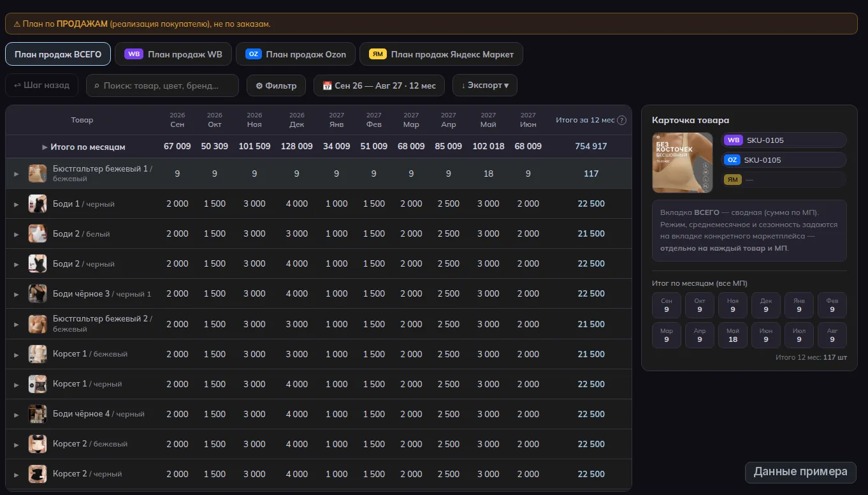Click the OZ SKU-0105 badge in product card
Screen dimensions: 868x495
(784, 160)
